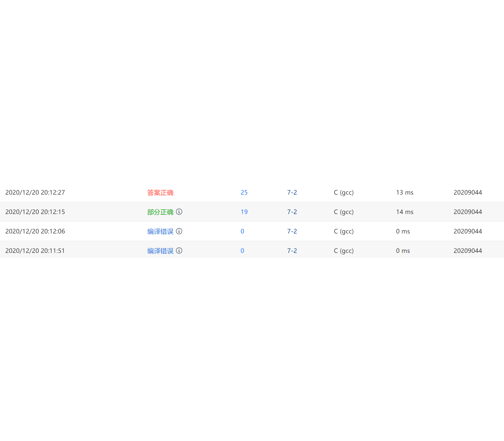Viewport: 504px width, 441px height.
Task: Click user 20209044 in the first row
Action: point(467,193)
